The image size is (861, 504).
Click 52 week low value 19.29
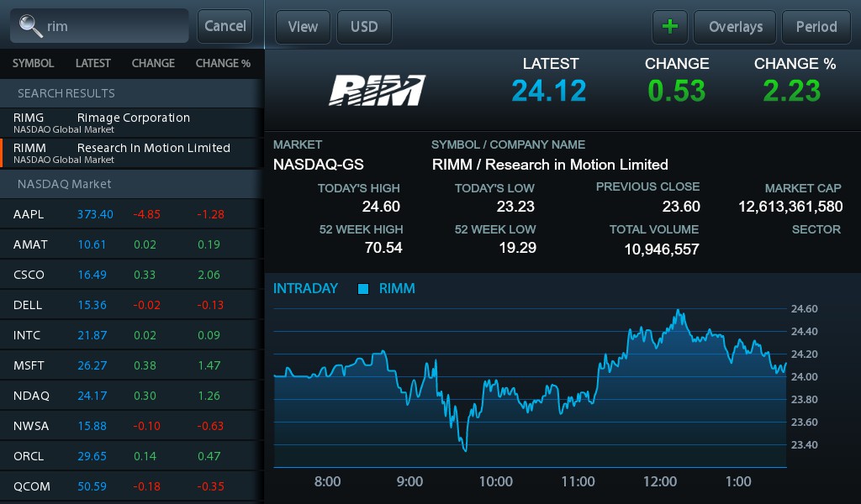(517, 248)
